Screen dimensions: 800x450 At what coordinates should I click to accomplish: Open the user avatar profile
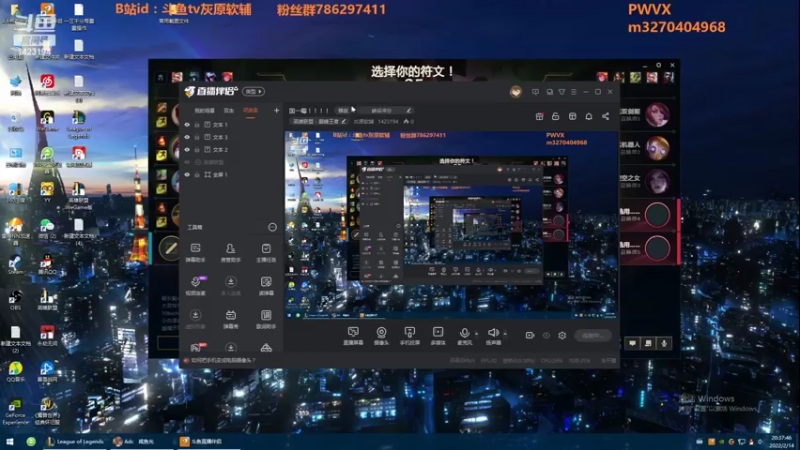(516, 92)
